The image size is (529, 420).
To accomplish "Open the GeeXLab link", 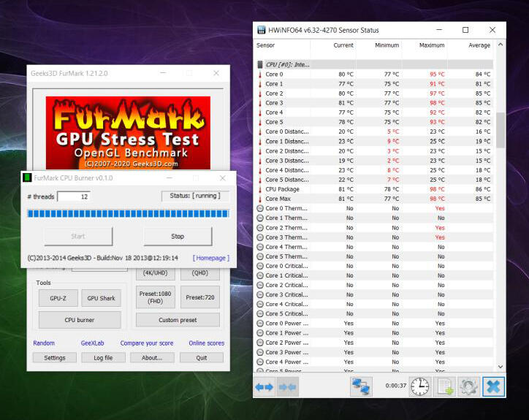I will (93, 343).
